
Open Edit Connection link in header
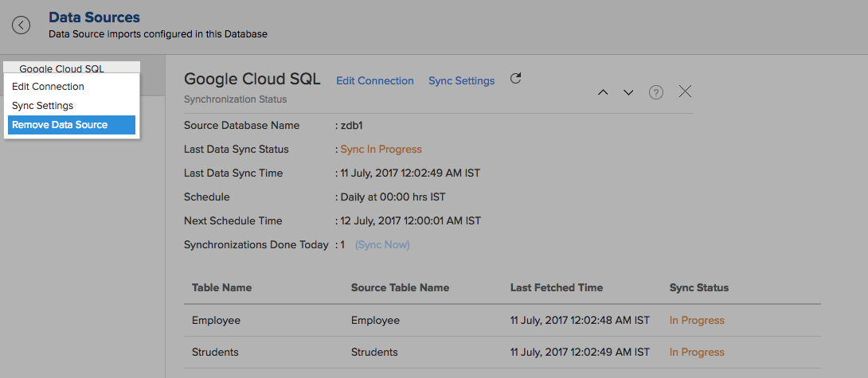[375, 81]
